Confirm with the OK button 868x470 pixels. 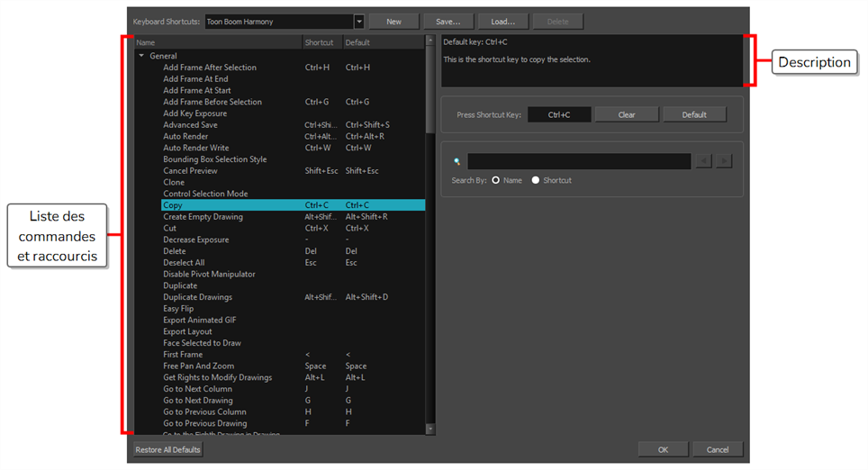coord(664,449)
